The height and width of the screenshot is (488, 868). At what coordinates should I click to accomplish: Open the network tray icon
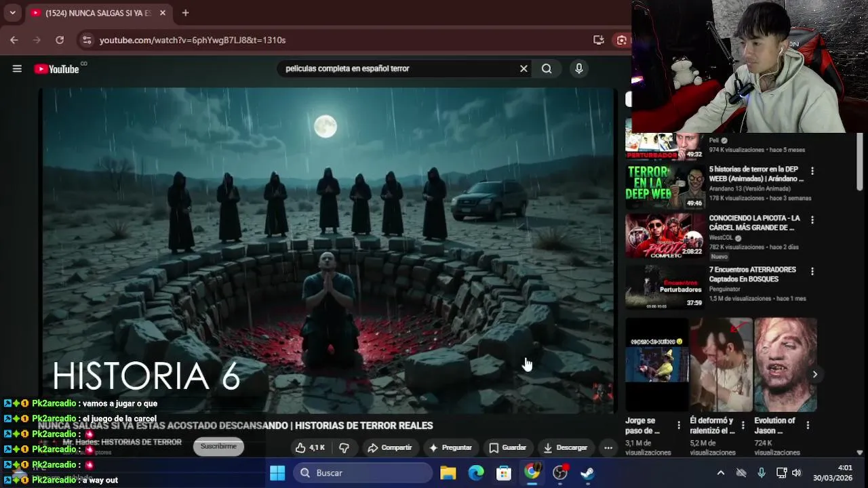tap(781, 473)
